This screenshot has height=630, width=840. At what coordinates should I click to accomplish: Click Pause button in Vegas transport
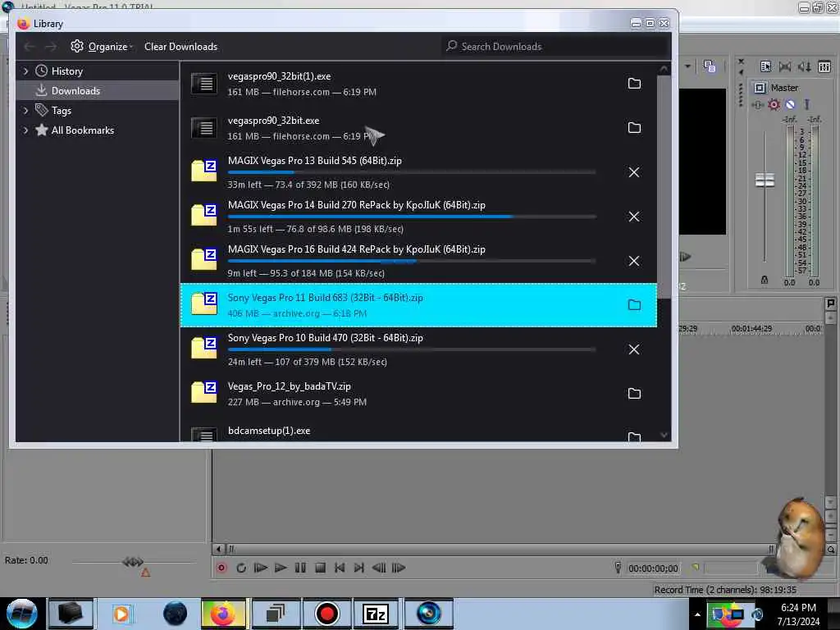(x=300, y=568)
